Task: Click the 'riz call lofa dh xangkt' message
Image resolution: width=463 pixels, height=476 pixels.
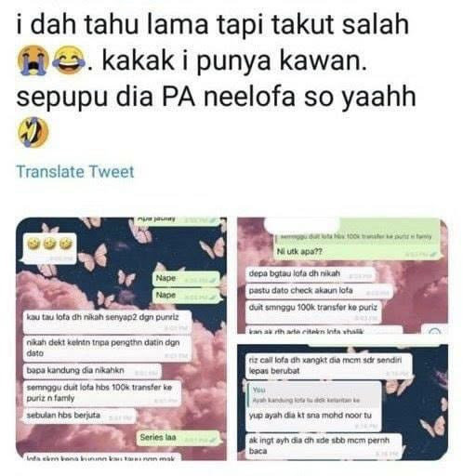Action: pos(328,366)
